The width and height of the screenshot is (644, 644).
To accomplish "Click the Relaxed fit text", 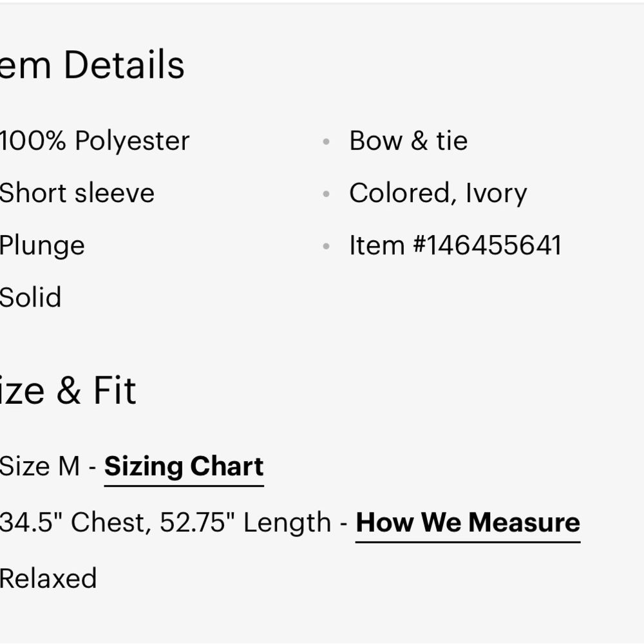I will click(x=48, y=578).
